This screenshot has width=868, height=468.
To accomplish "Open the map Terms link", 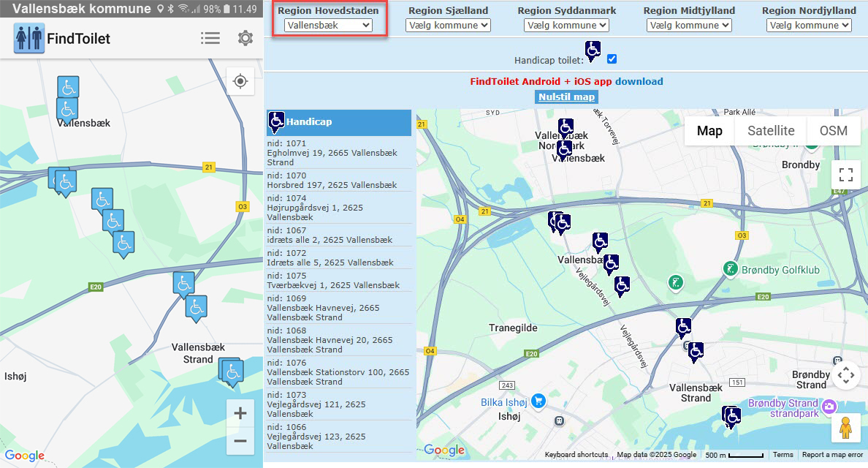I will click(783, 455).
